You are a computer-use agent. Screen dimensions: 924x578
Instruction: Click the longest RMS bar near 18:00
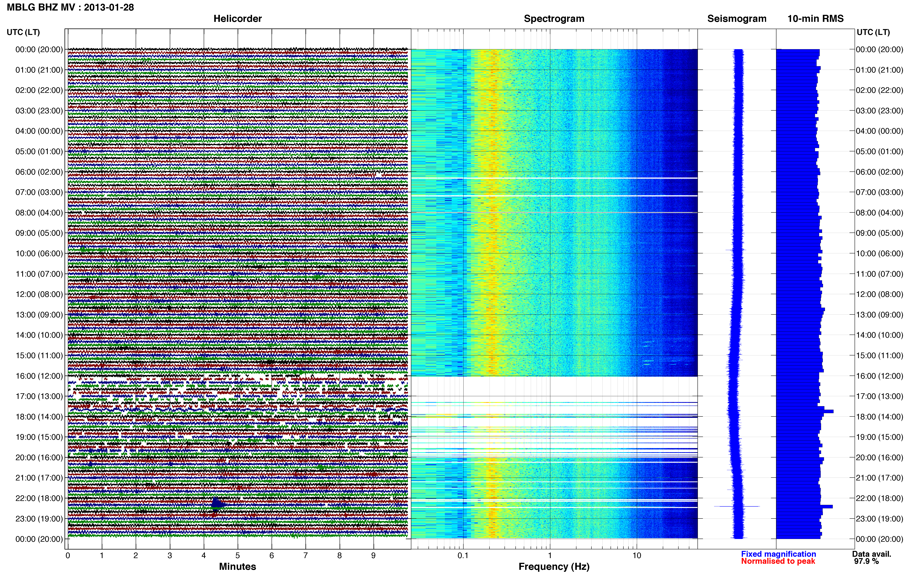point(805,411)
